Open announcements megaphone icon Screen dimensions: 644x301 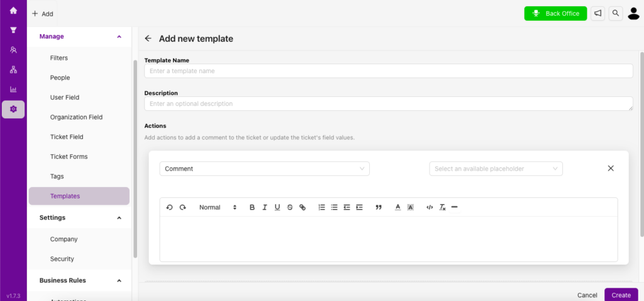[598, 14]
